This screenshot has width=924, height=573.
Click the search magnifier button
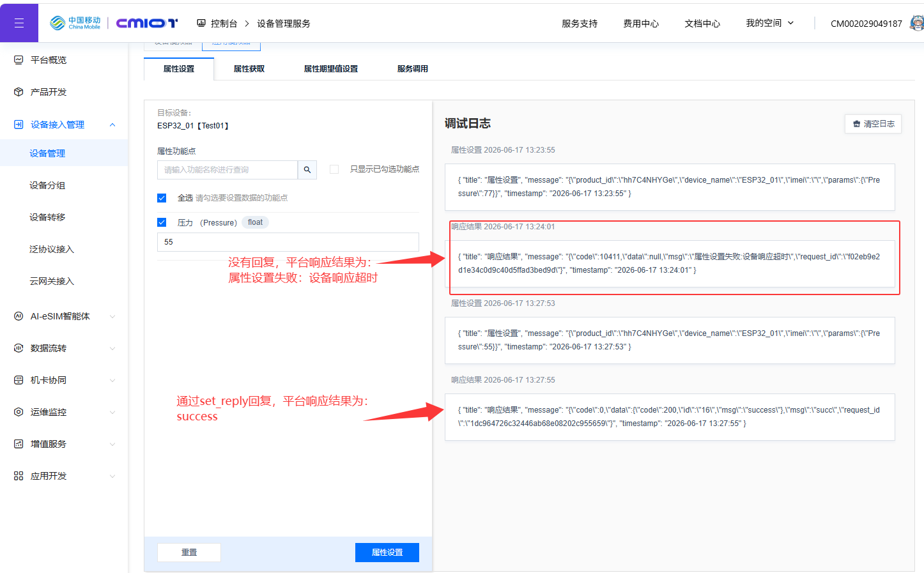(307, 170)
